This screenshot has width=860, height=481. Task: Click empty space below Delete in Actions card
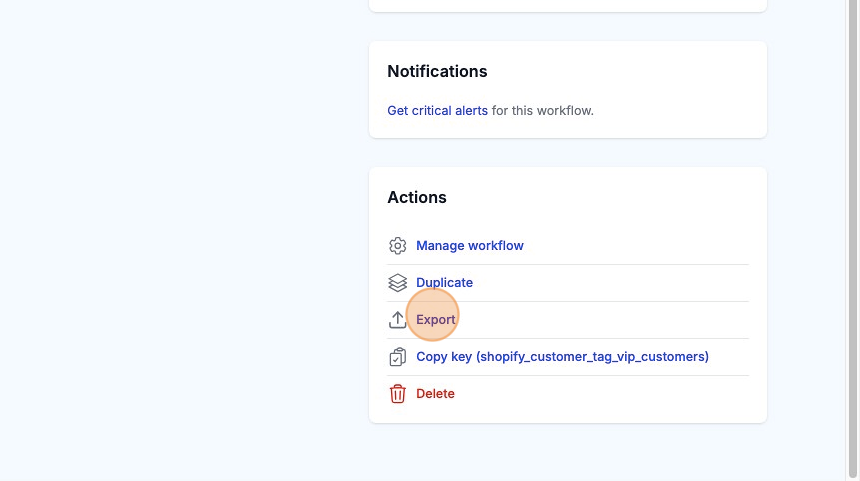click(567, 413)
